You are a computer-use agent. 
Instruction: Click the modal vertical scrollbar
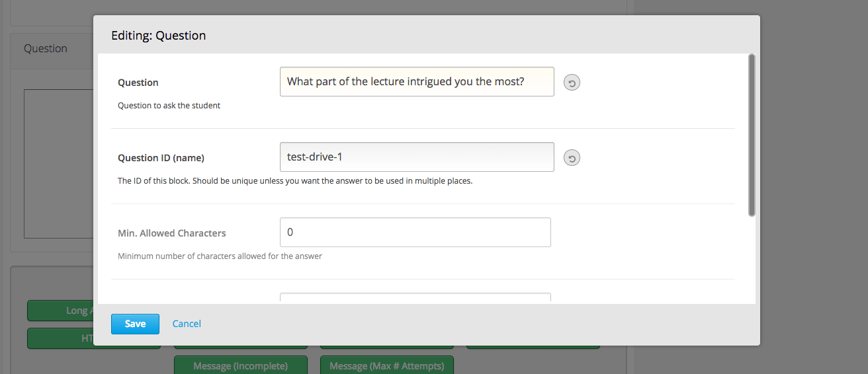[x=752, y=135]
